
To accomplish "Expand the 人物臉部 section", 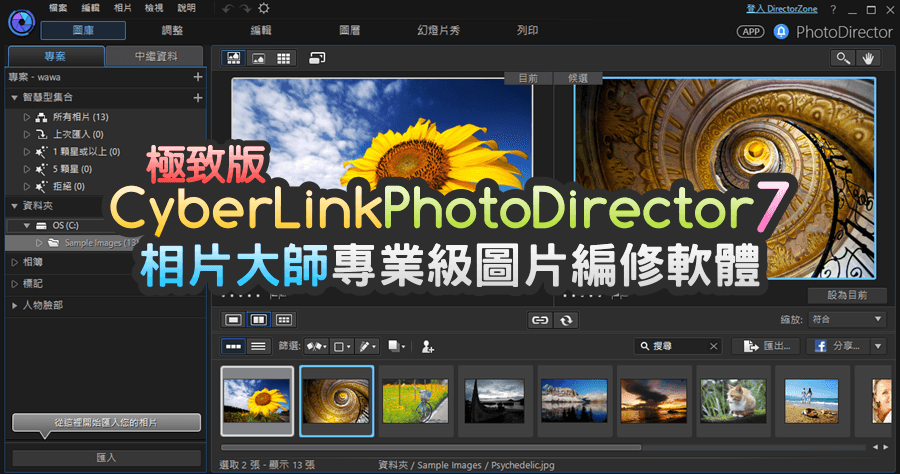I will 14,305.
